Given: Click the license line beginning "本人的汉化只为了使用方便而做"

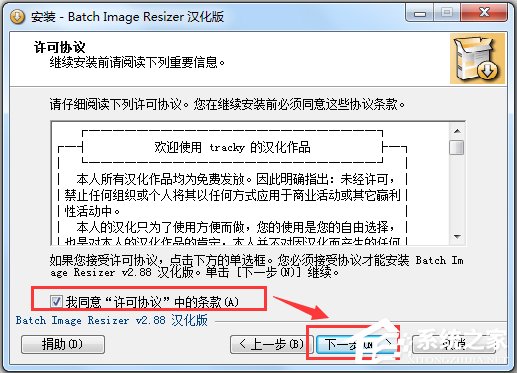Looking at the screenshot, I should pyautogui.click(x=235, y=227).
